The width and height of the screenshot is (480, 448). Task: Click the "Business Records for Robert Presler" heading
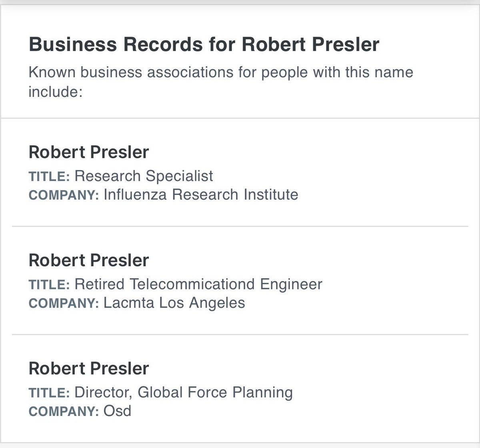point(204,44)
